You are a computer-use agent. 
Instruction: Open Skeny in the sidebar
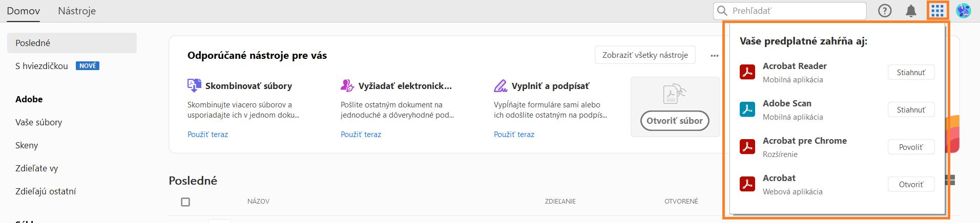(27, 145)
